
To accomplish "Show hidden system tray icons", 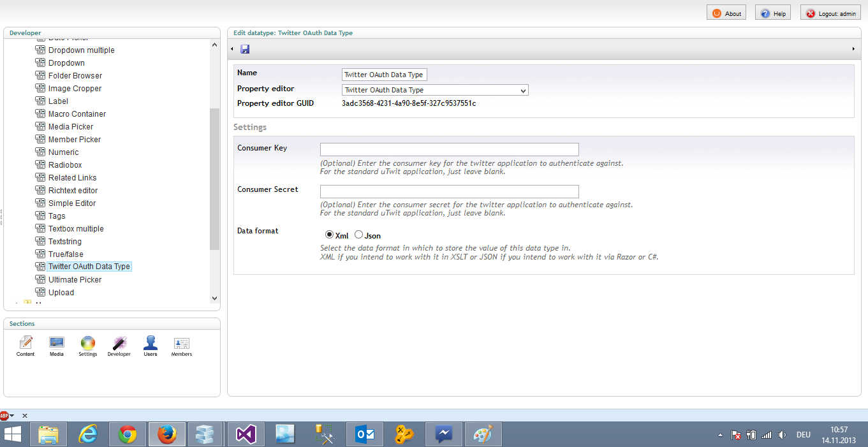I will [x=721, y=435].
